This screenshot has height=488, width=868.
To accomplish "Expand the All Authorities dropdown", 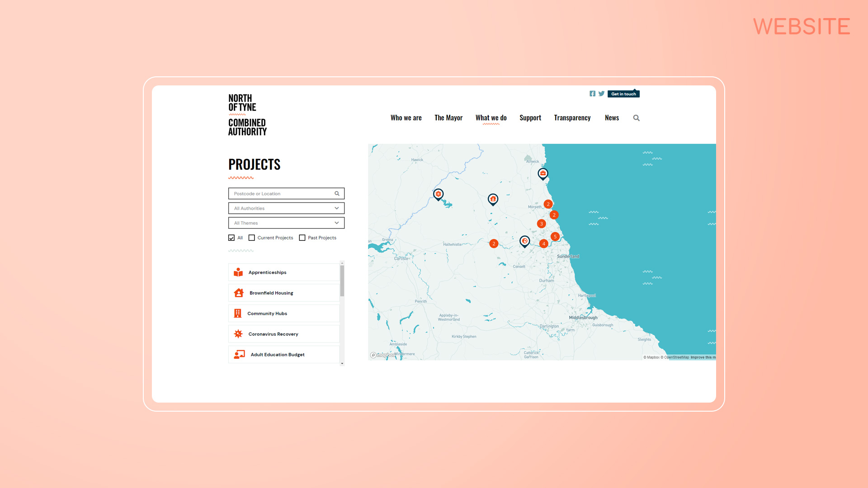I will point(286,208).
